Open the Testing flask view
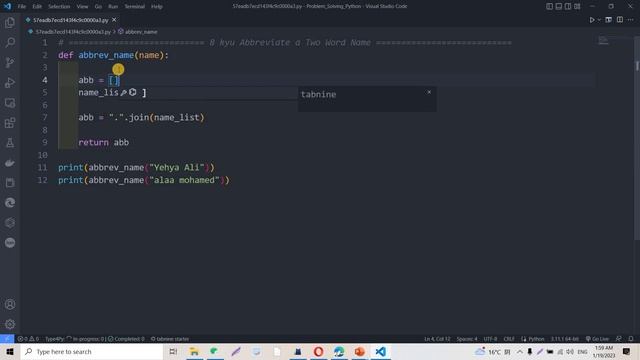Screen dimensions: 640x360 click(10, 143)
